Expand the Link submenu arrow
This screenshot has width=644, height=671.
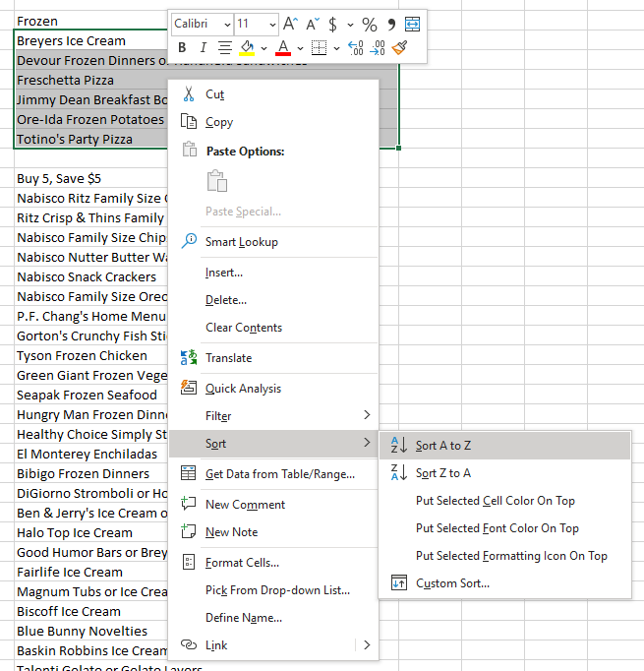click(367, 645)
